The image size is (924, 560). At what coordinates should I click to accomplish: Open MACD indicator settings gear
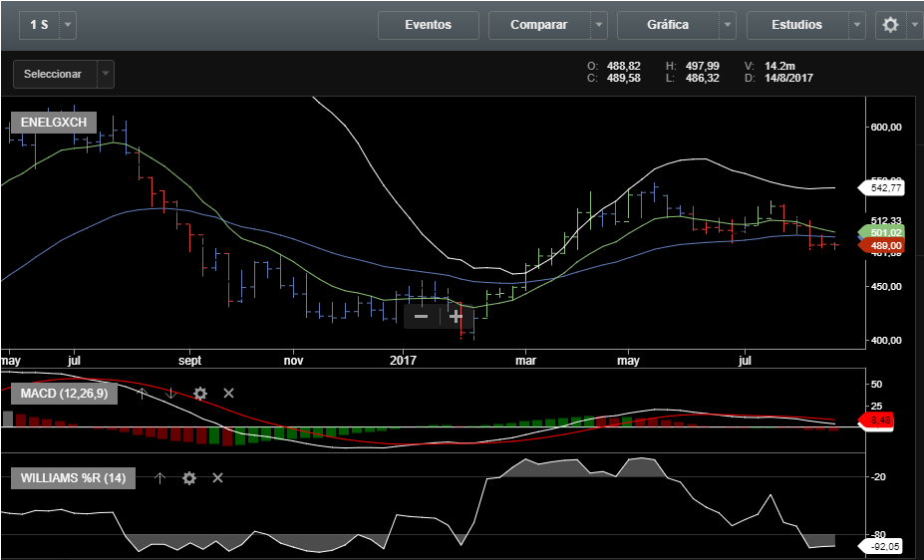tap(200, 394)
